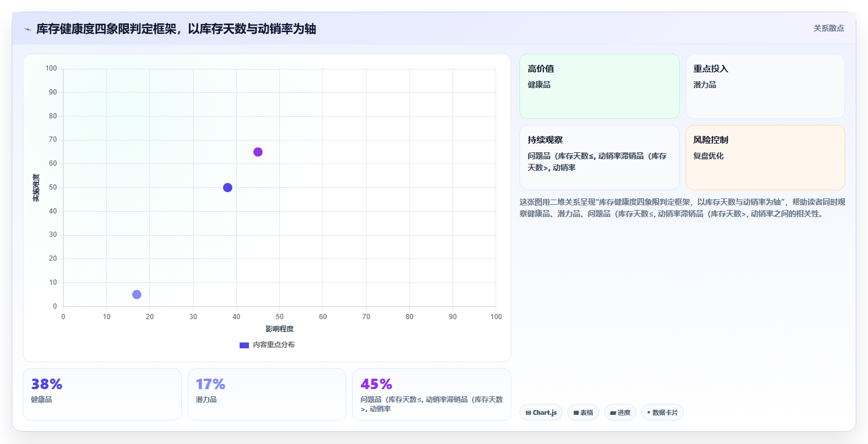Select the 持续观察 quadrant card

pyautogui.click(x=599, y=158)
